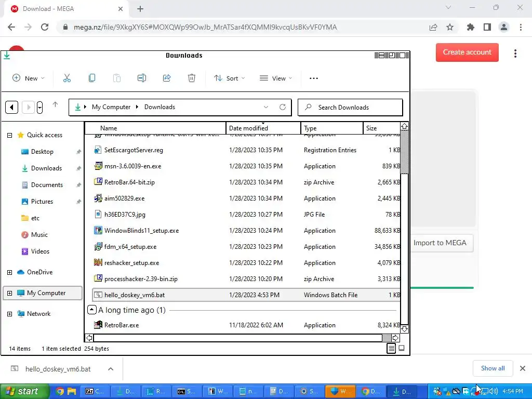The height and width of the screenshot is (399, 532).
Task: Click the share page icon in address bar
Action: click(433, 27)
